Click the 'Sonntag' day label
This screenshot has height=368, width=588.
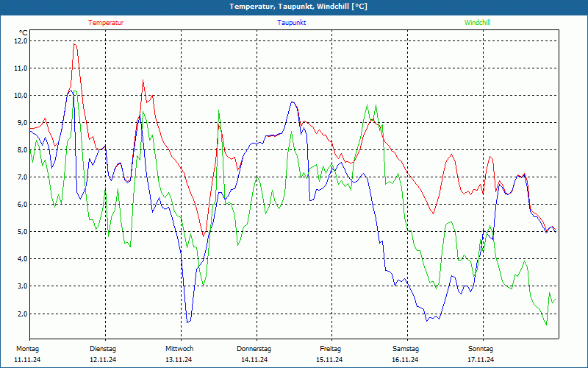(481, 349)
